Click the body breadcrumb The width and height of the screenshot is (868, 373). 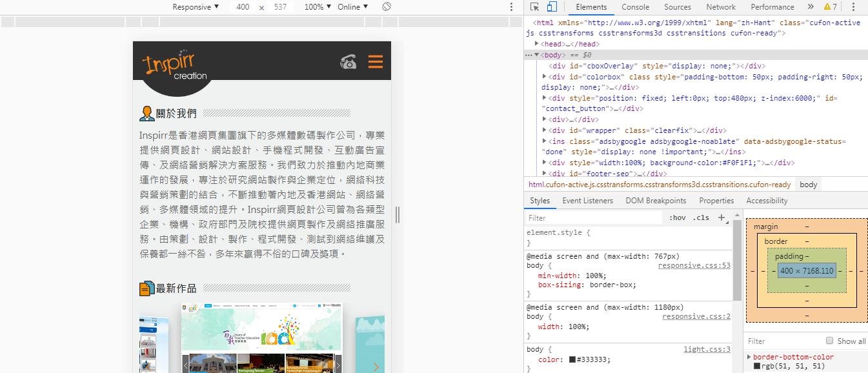[x=809, y=185]
